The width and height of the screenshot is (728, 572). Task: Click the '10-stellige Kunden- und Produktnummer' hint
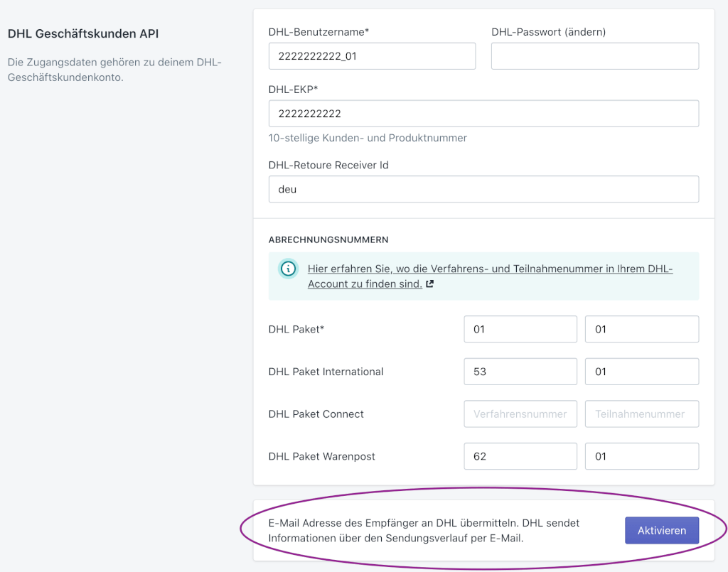368,138
